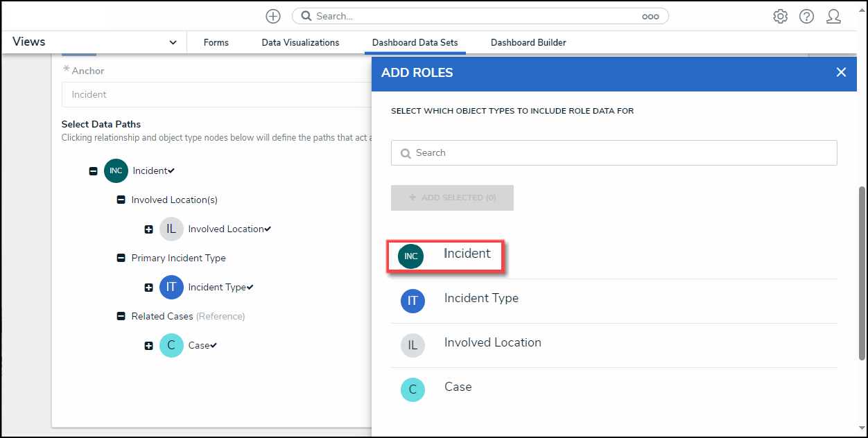This screenshot has width=868, height=438.
Task: Open the user profile icon
Action: point(833,17)
